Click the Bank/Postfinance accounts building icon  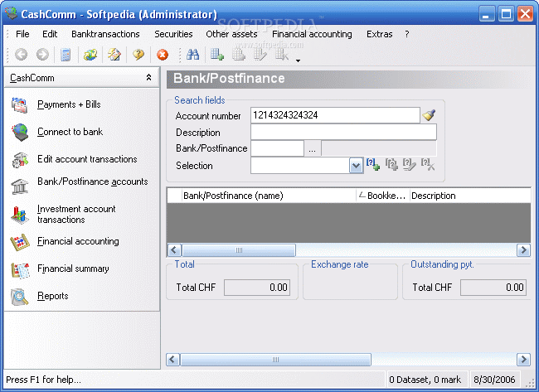[20, 186]
